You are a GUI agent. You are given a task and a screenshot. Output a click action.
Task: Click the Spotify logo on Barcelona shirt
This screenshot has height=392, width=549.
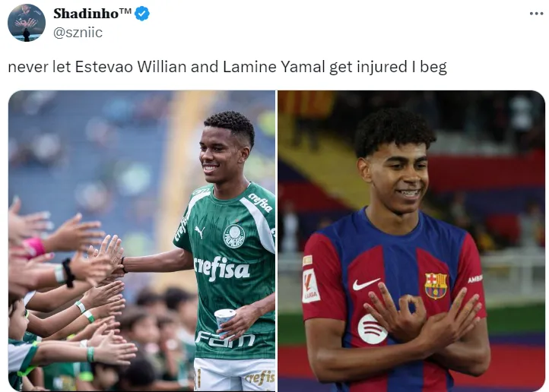click(x=372, y=329)
